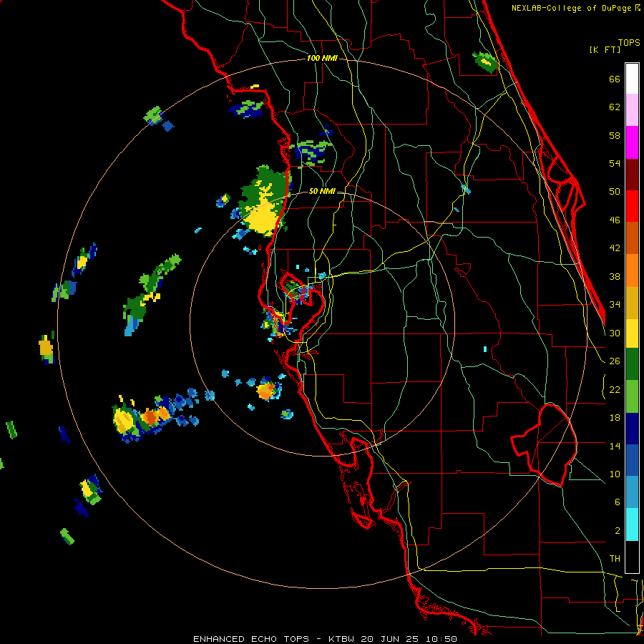The image size is (644, 644).
Task: Click the TH threshold label on legend
Action: pyautogui.click(x=615, y=558)
